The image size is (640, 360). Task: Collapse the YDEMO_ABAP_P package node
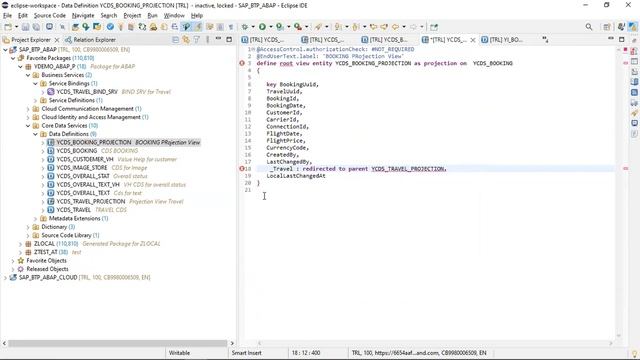(x=20, y=67)
